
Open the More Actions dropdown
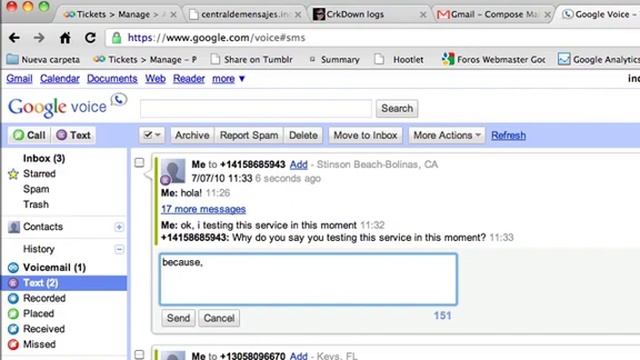447,135
